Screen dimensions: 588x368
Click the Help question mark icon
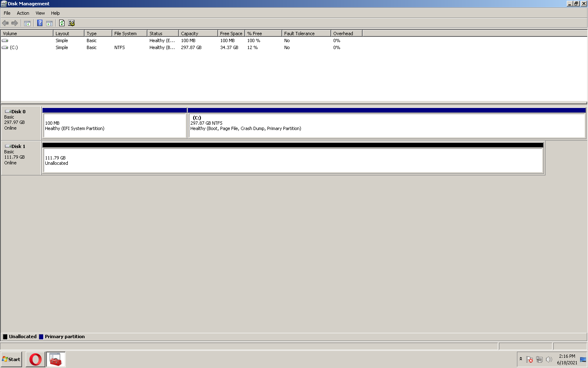coord(40,23)
